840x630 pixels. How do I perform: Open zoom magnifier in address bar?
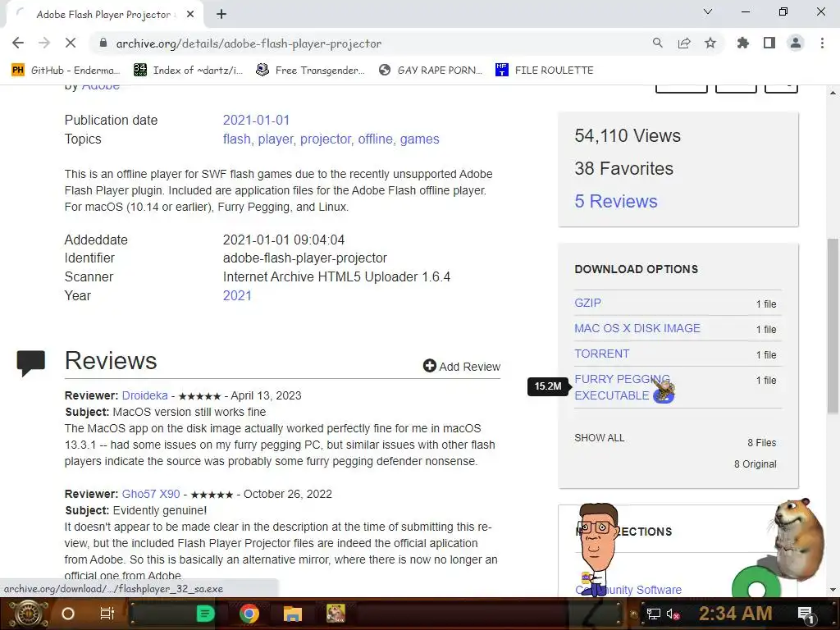tap(657, 43)
